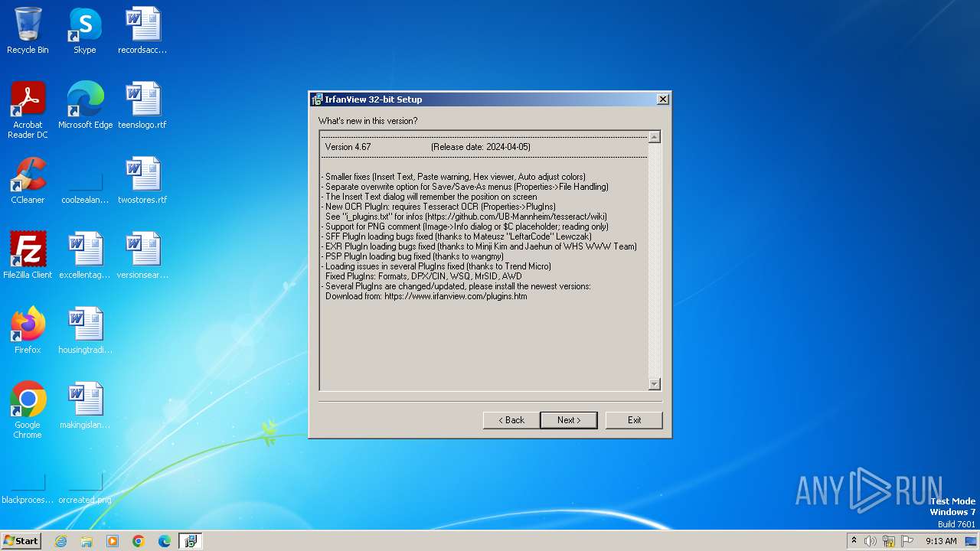Go back with the Back button

coord(511,420)
